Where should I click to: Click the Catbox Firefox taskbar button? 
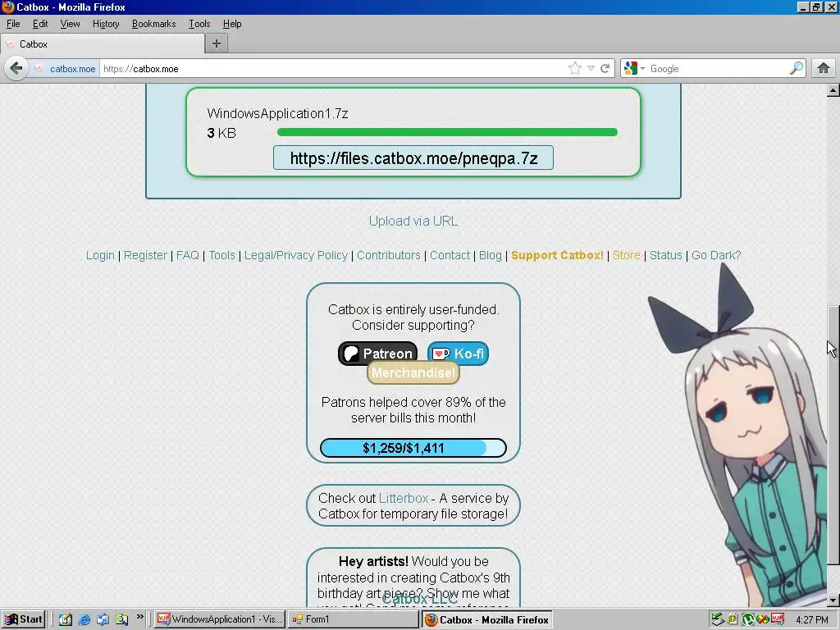(487, 620)
